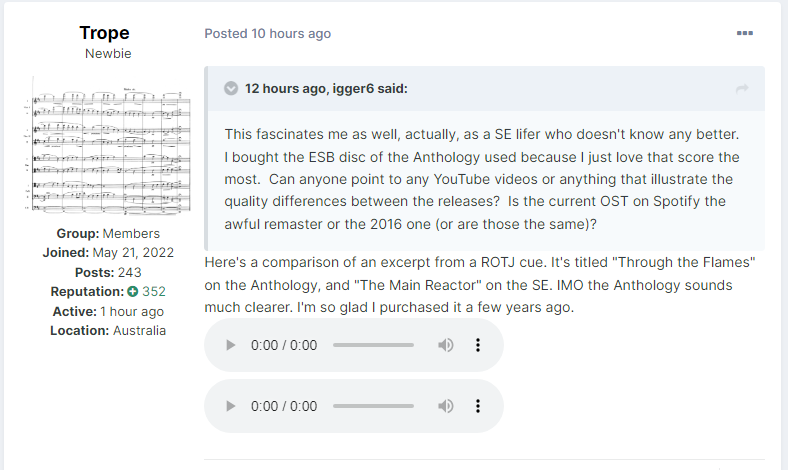Click the second audio time display

[284, 406]
